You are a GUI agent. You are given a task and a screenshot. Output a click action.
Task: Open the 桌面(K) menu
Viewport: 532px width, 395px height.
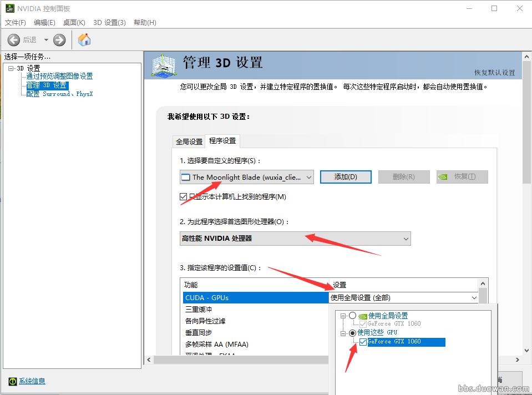point(74,22)
